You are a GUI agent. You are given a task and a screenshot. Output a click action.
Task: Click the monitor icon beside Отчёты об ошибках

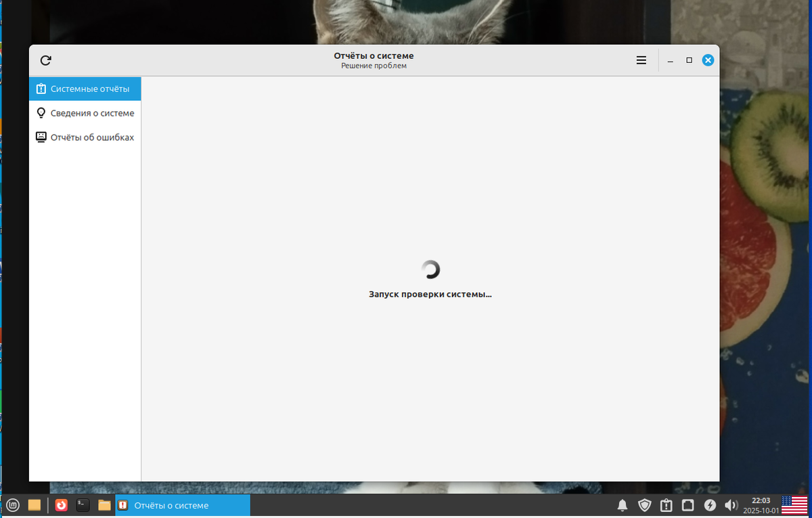41,137
